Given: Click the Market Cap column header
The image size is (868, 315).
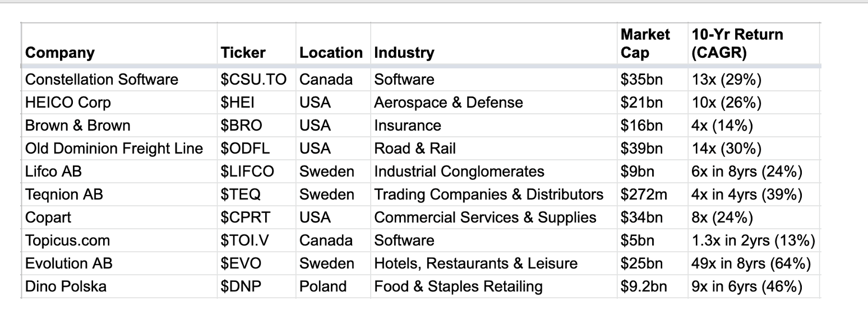Looking at the screenshot, I should click(645, 44).
